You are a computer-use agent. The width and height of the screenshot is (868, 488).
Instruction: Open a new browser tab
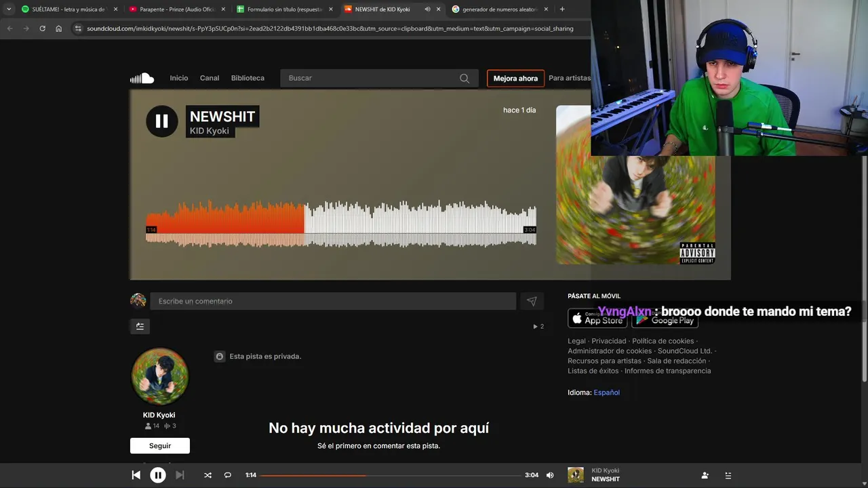click(562, 9)
